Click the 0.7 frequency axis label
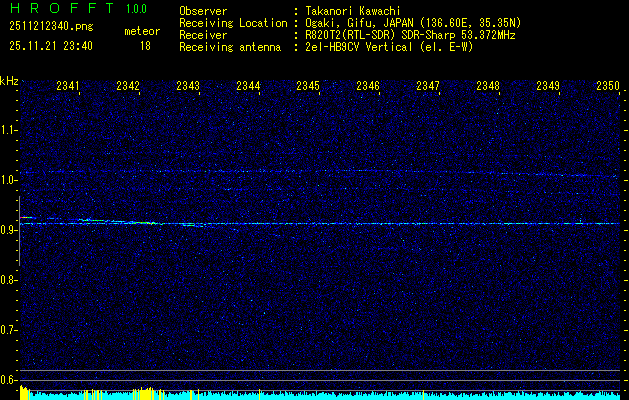Screen dimensions: 629x400 [x=9, y=330]
